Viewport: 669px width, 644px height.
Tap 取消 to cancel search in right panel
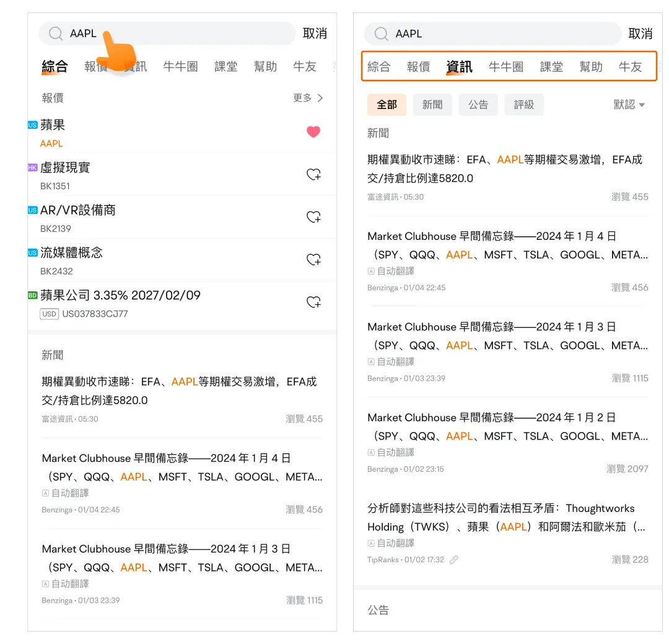coord(640,34)
